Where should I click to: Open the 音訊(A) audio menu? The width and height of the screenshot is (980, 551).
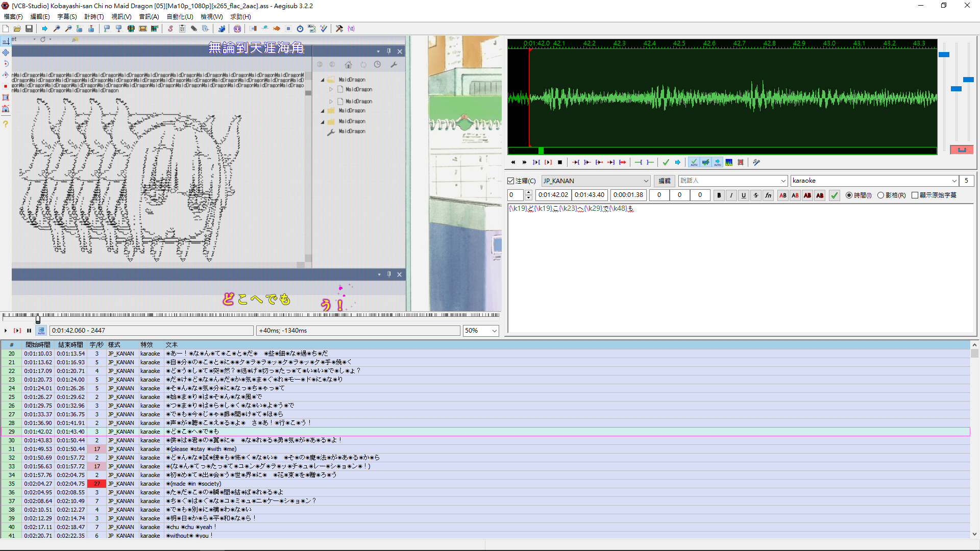149,16
